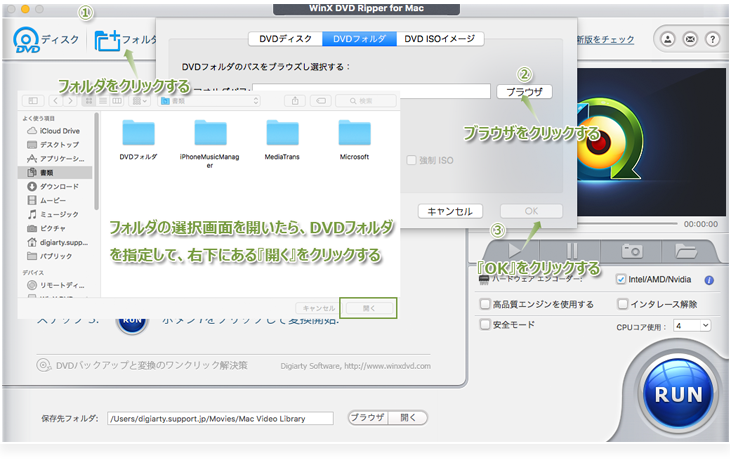Click the Finder sidebar scrollbar
730x460 pixels.
click(x=96, y=162)
